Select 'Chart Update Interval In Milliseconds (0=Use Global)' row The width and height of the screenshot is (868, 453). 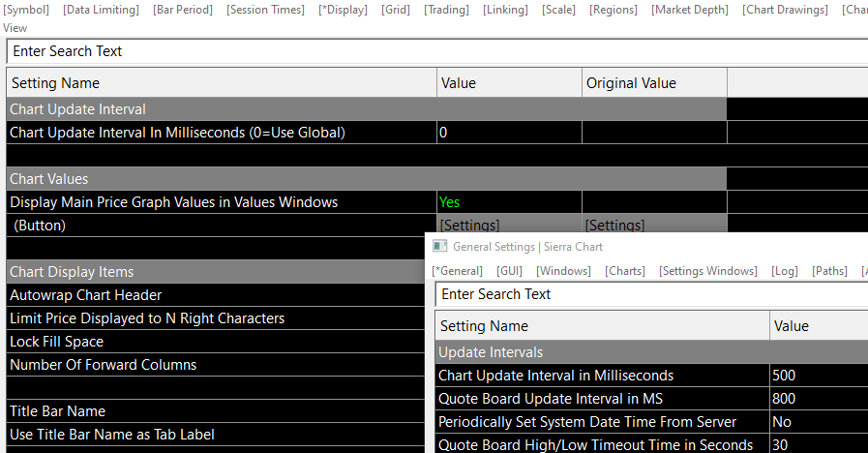tap(222, 133)
